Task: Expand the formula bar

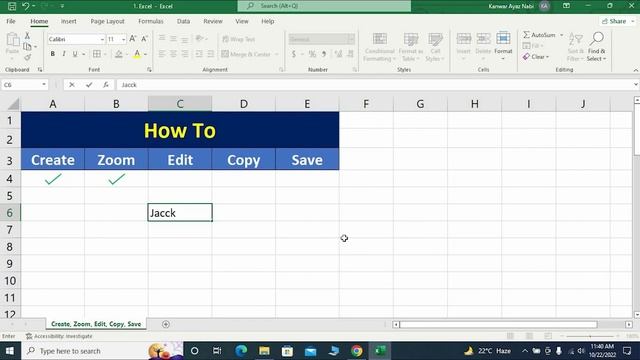Action: pos(636,85)
